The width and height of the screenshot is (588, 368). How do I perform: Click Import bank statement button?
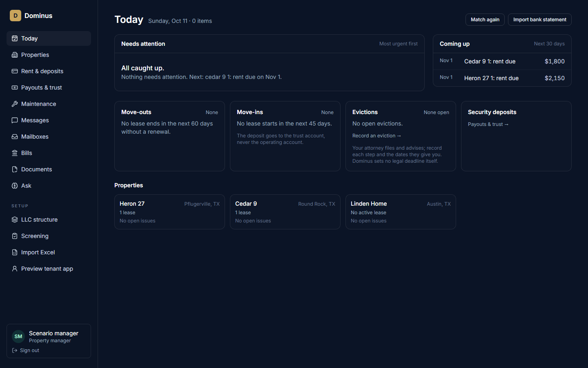(539, 20)
